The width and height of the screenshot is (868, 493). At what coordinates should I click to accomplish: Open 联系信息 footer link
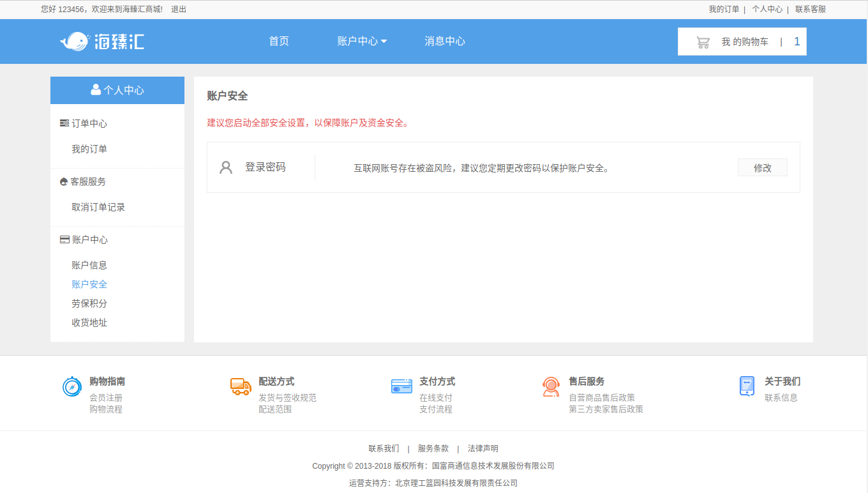point(781,398)
